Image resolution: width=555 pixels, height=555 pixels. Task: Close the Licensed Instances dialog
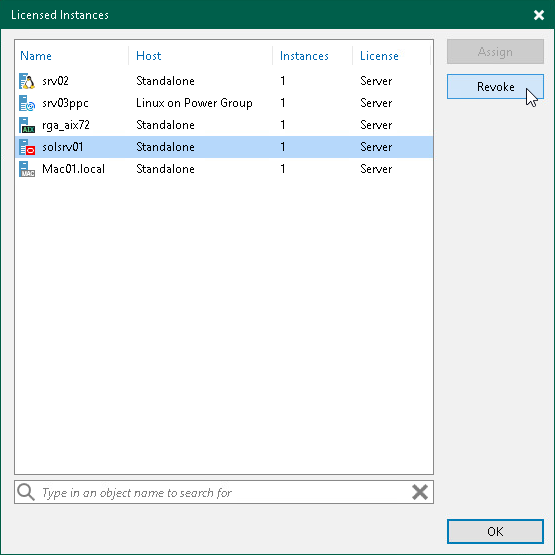coord(539,15)
